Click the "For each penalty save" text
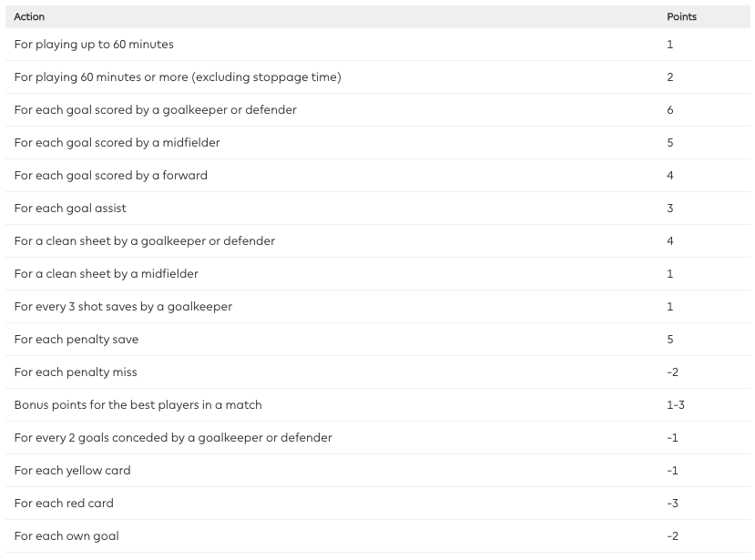Image resolution: width=755 pixels, height=560 pixels. tap(77, 340)
